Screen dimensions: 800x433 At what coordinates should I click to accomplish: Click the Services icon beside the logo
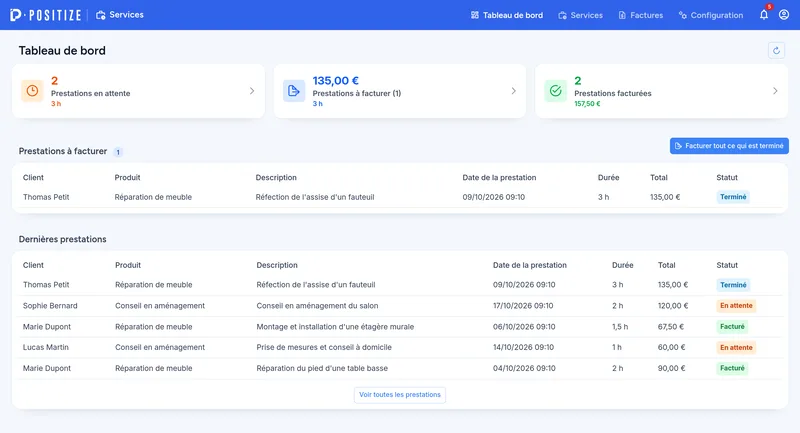click(101, 15)
